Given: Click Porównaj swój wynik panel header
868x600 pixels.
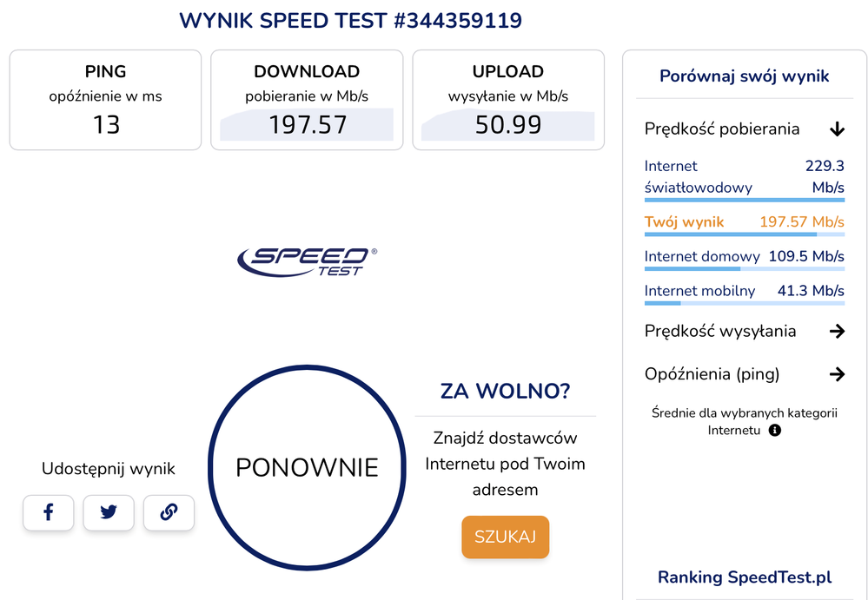Looking at the screenshot, I should tap(745, 76).
